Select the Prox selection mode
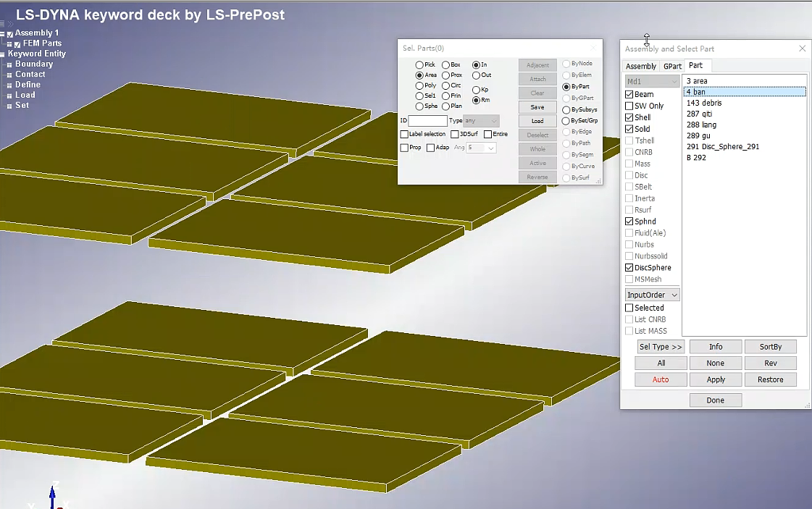The width and height of the screenshot is (812, 509). (445, 75)
